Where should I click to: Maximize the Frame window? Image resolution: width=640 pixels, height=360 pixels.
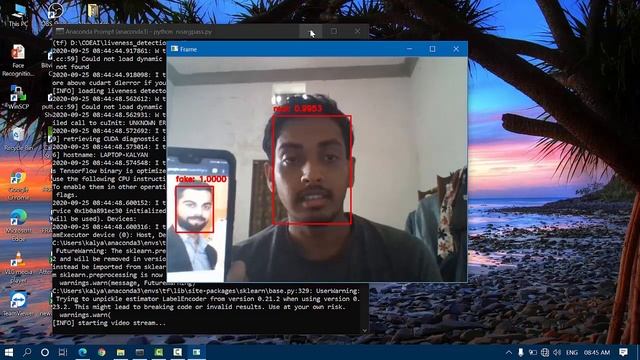433,49
